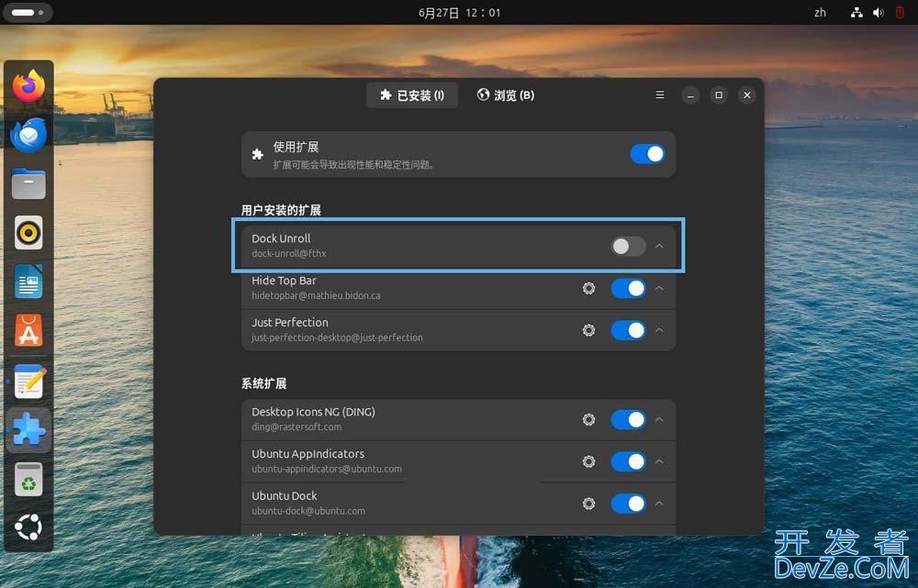
Task: Click the Desktop Icons NG (DING) label
Action: point(313,412)
